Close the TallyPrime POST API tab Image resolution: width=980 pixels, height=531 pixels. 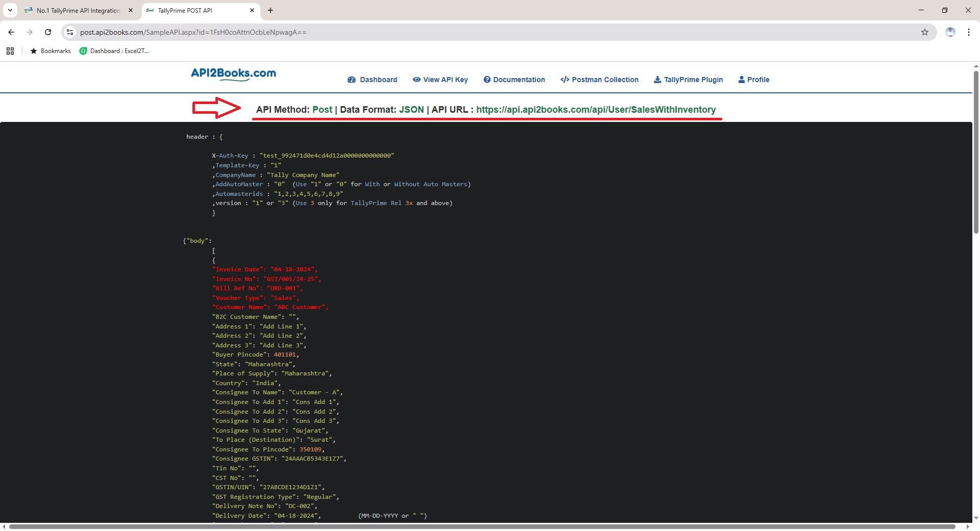click(252, 10)
